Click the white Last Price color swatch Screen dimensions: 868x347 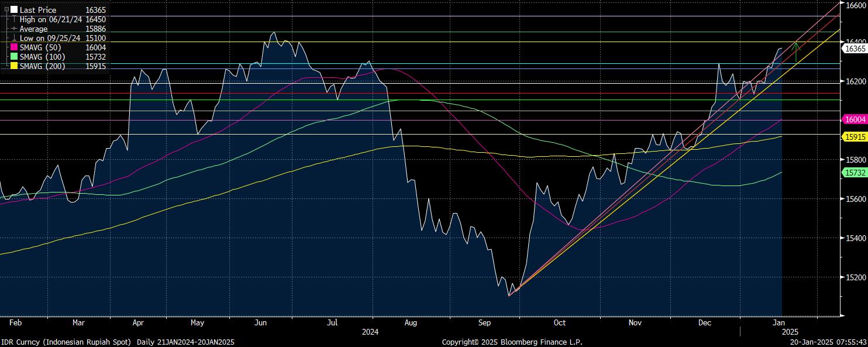point(14,10)
